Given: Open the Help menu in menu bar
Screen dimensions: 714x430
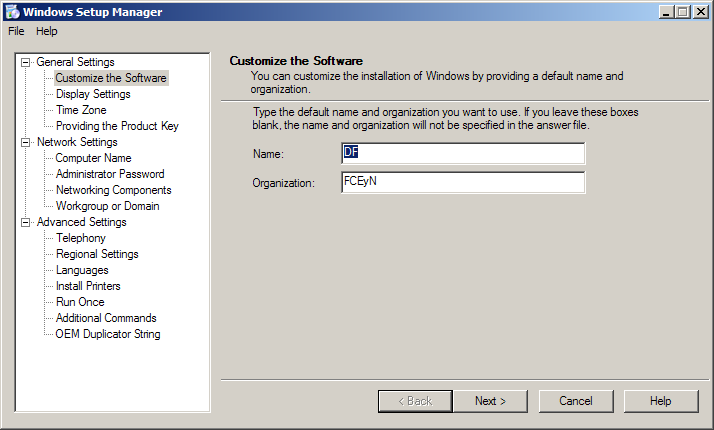Looking at the screenshot, I should pos(46,31).
